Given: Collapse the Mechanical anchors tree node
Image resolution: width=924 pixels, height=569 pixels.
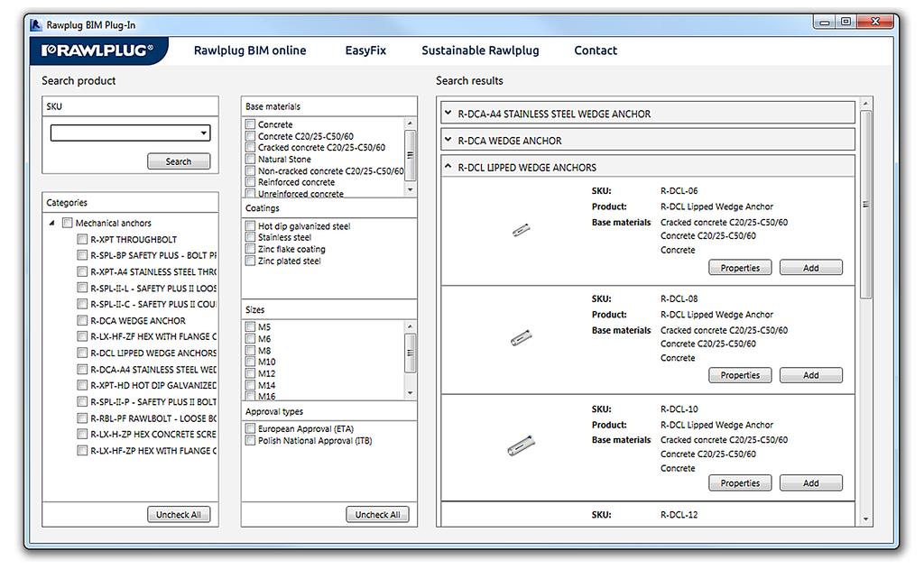Looking at the screenshot, I should pos(51,224).
